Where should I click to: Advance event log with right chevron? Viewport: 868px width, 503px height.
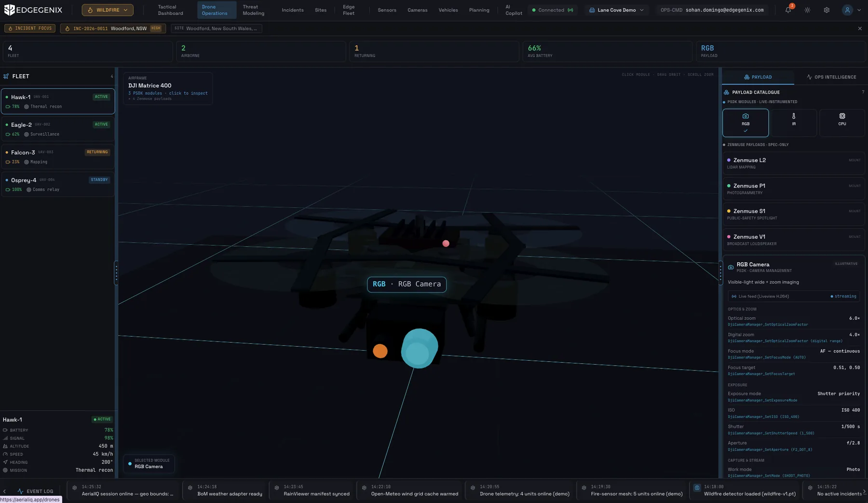click(x=864, y=491)
